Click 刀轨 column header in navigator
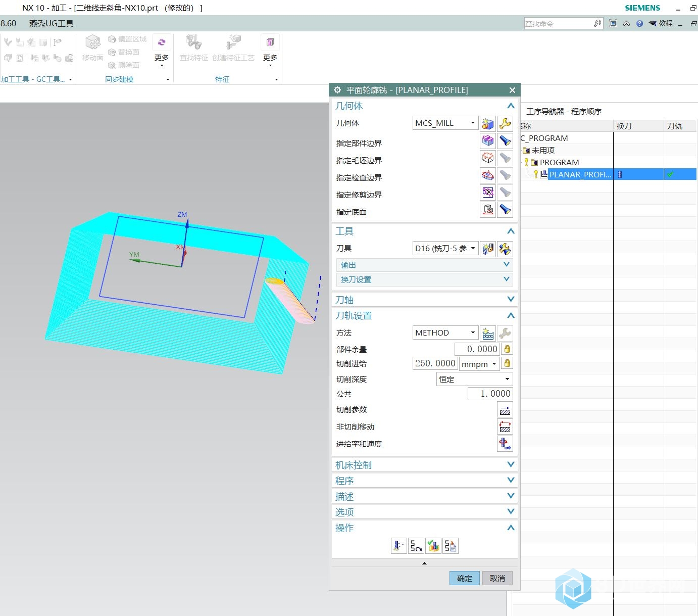This screenshot has height=616, width=698. point(680,126)
